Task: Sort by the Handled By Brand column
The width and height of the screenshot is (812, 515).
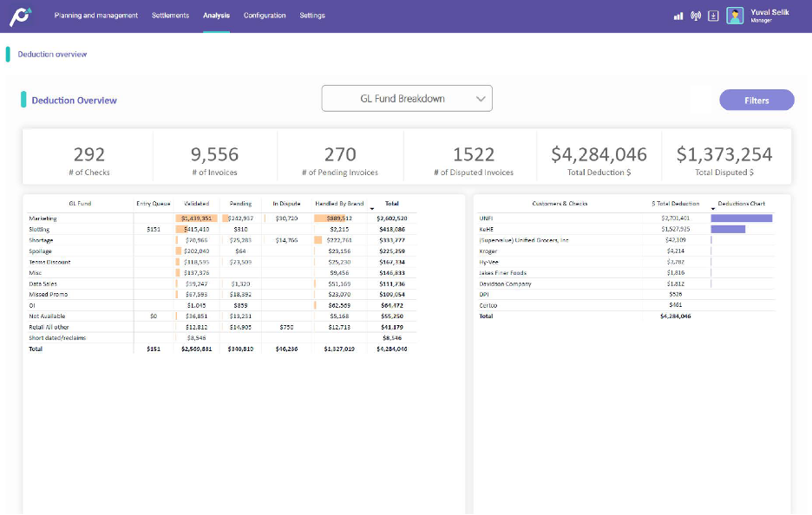Action: (x=339, y=204)
